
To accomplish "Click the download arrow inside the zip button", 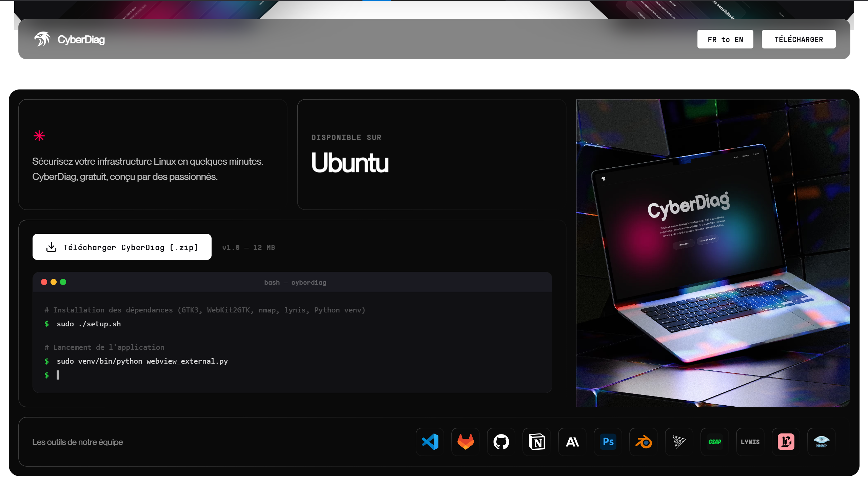I will click(51, 247).
